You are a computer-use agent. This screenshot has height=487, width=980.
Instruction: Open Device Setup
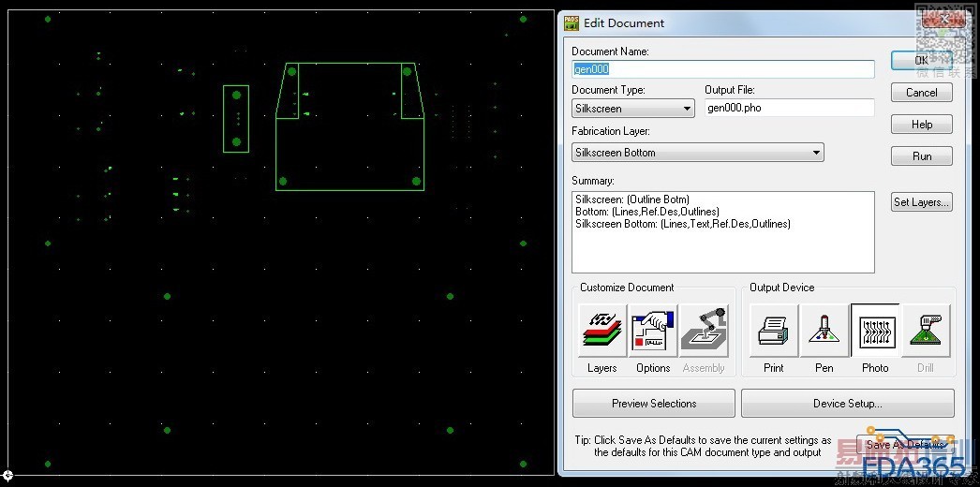[x=848, y=404]
